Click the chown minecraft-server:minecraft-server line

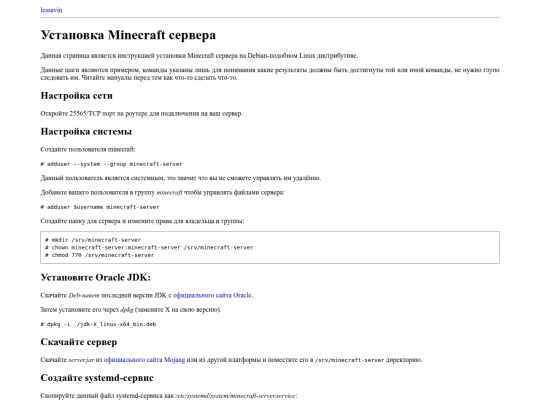point(149,247)
